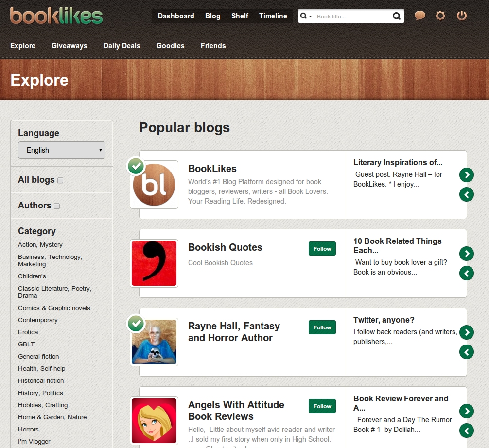Focus the Book title search field

click(x=352, y=17)
